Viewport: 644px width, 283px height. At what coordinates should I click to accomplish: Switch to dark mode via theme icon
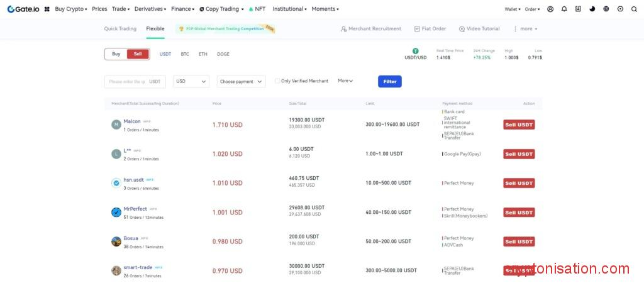point(592,9)
